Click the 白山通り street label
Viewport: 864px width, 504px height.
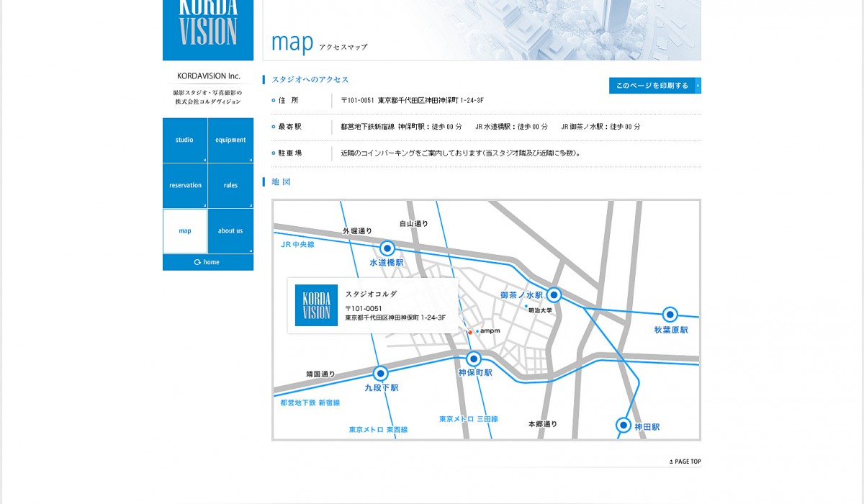point(414,224)
